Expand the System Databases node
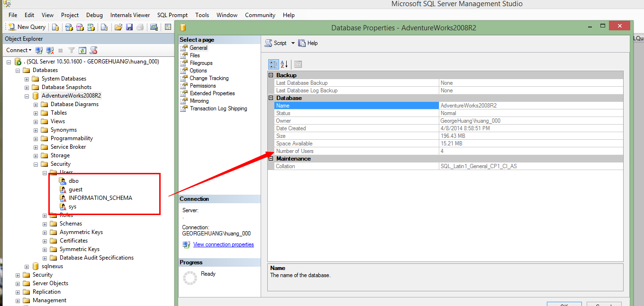 tap(27, 79)
